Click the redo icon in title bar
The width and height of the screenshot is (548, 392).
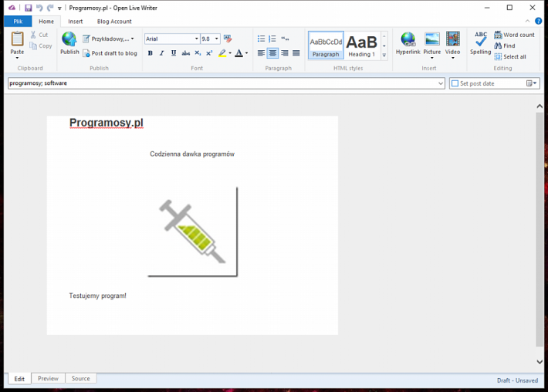tap(50, 8)
